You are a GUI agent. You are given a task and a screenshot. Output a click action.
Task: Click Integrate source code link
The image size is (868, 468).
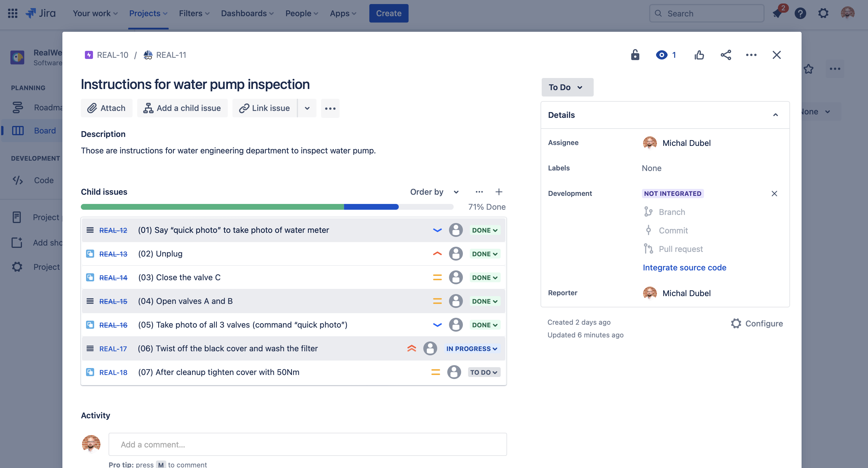(x=684, y=268)
